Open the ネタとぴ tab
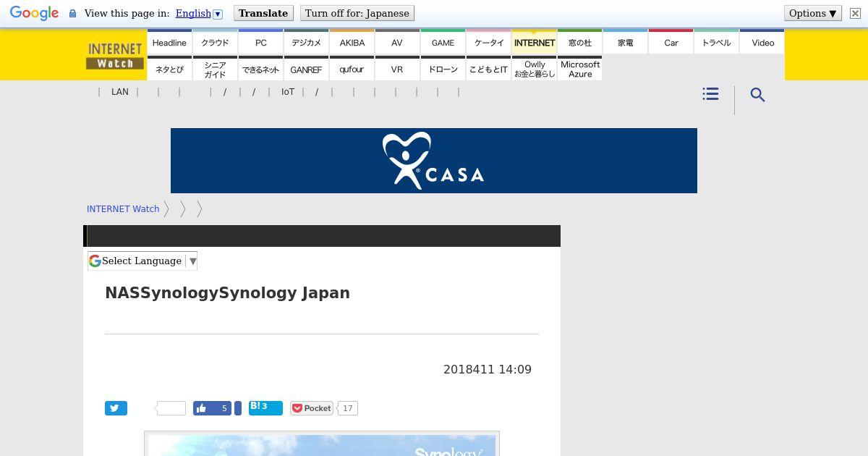This screenshot has height=456, width=868. click(x=169, y=69)
